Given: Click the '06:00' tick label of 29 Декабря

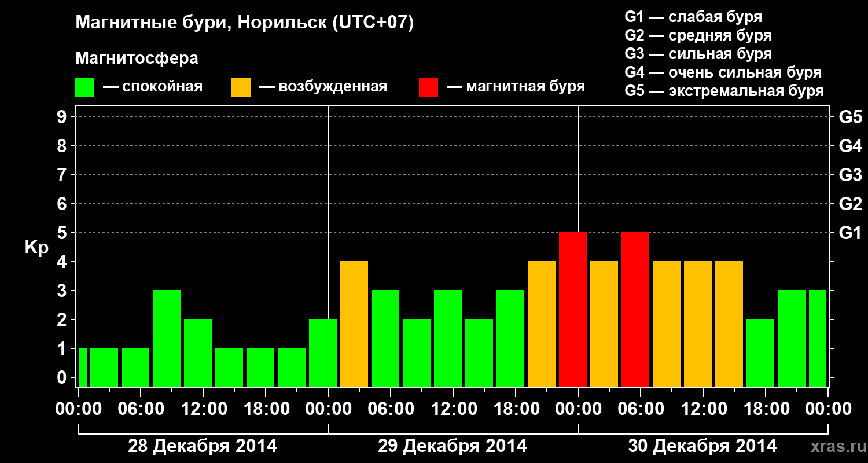Looking at the screenshot, I should [x=391, y=409].
